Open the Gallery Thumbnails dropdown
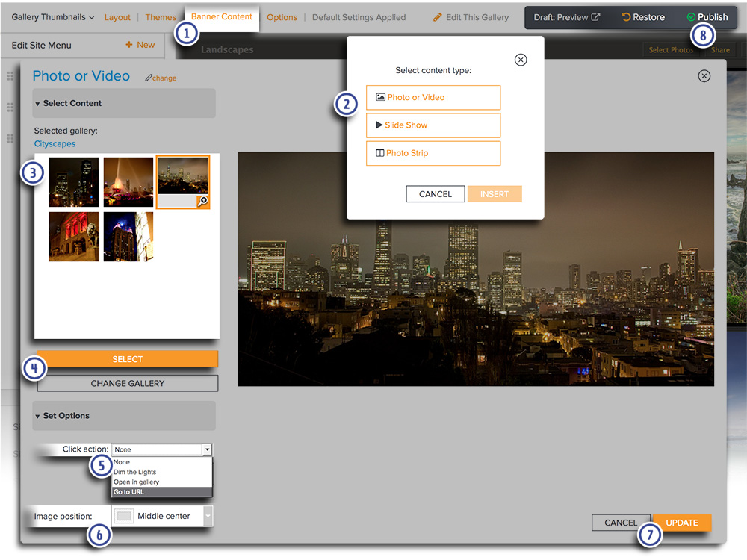The width and height of the screenshot is (747, 560). (x=53, y=17)
